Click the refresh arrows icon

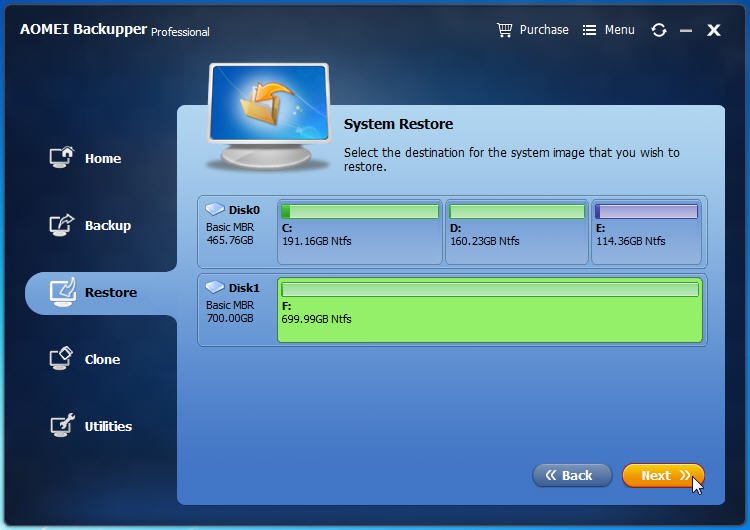[x=659, y=30]
